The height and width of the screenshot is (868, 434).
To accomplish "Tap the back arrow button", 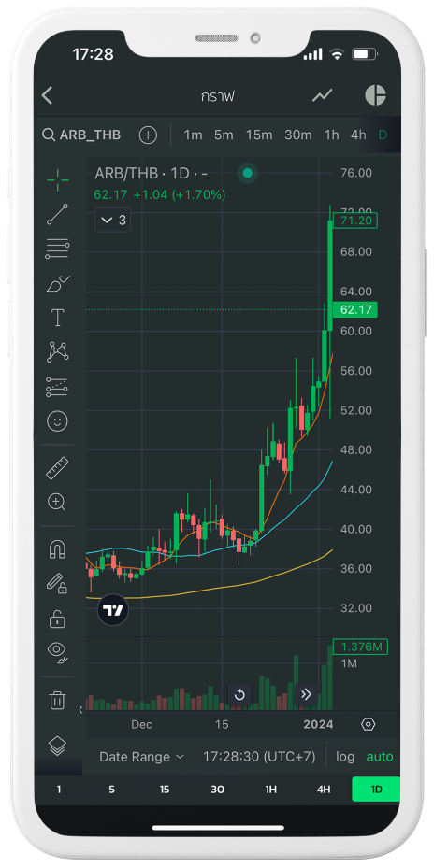I will 47,95.
